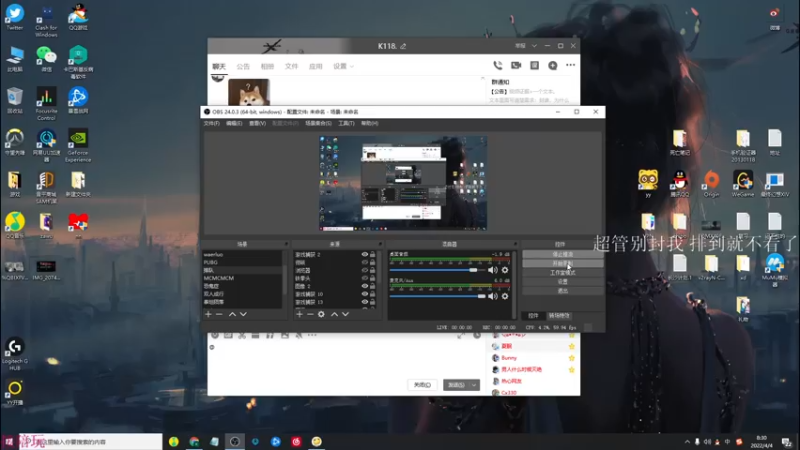Open the three-dot more menu in chat window

570,65
